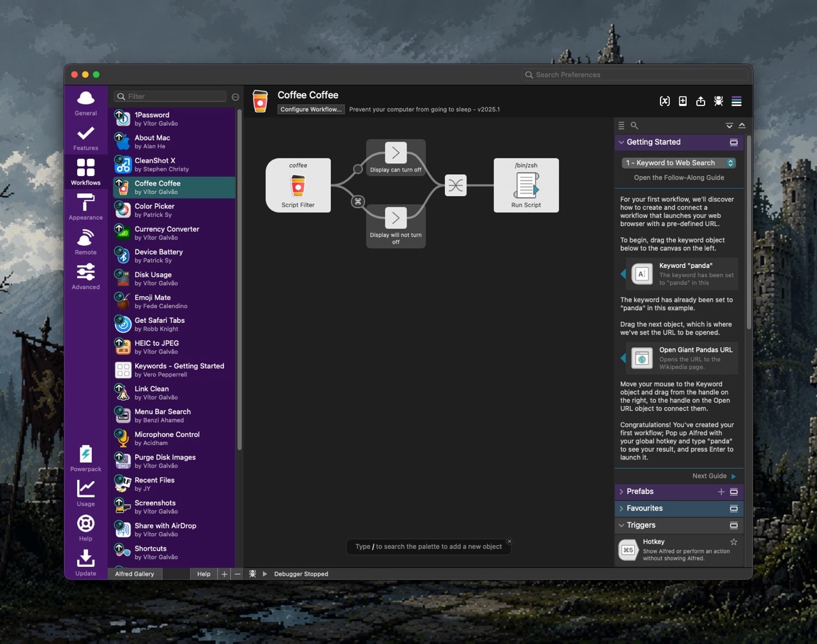Click Open the Follow-Along Guide link
Screen dimensions: 817x644
[679, 177]
